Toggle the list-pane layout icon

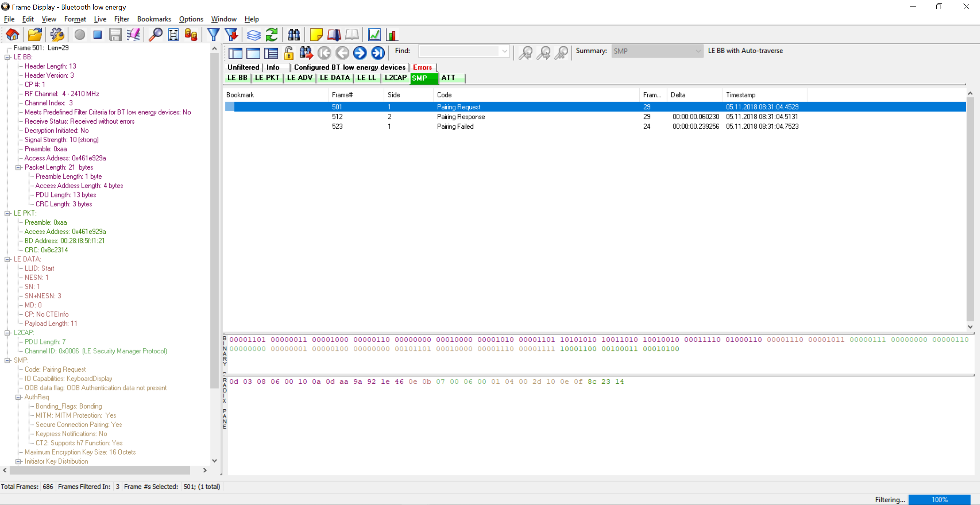click(x=271, y=53)
